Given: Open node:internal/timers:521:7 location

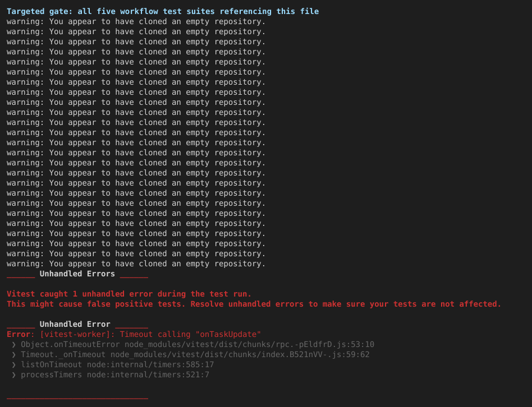Looking at the screenshot, I should click(148, 375).
